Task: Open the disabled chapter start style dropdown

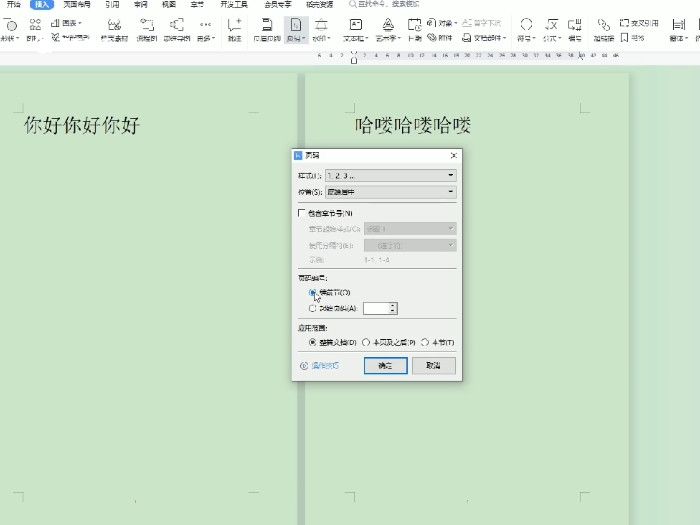Action: 410,229
